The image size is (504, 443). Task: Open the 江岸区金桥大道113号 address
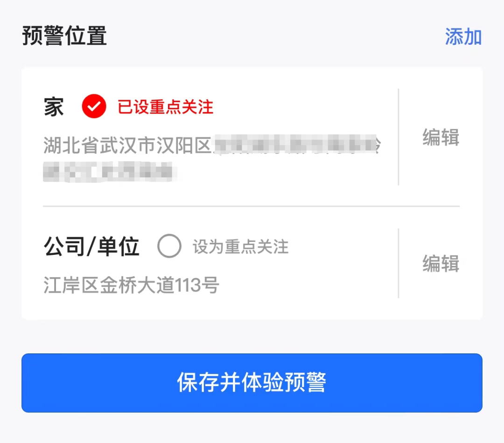(131, 285)
